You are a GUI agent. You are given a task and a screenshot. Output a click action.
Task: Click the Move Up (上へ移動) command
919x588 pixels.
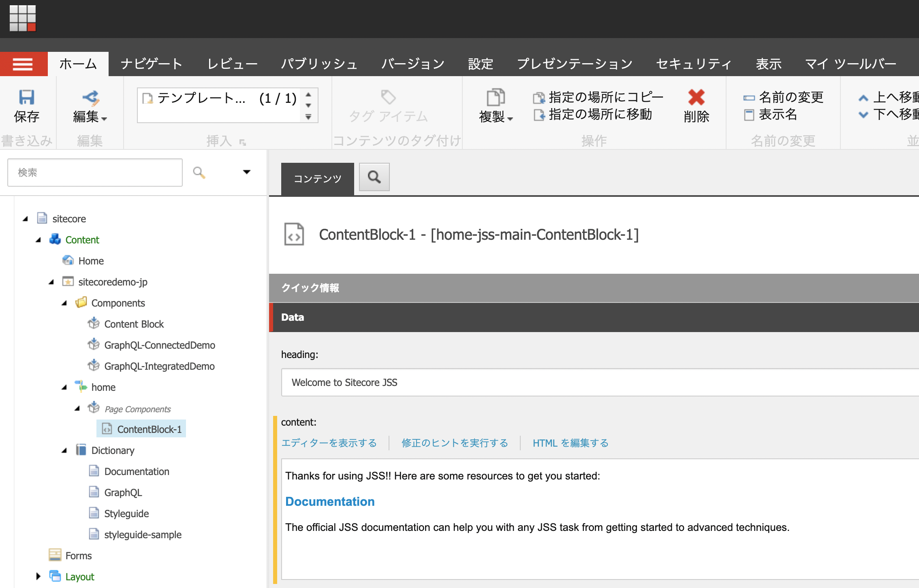coord(888,97)
